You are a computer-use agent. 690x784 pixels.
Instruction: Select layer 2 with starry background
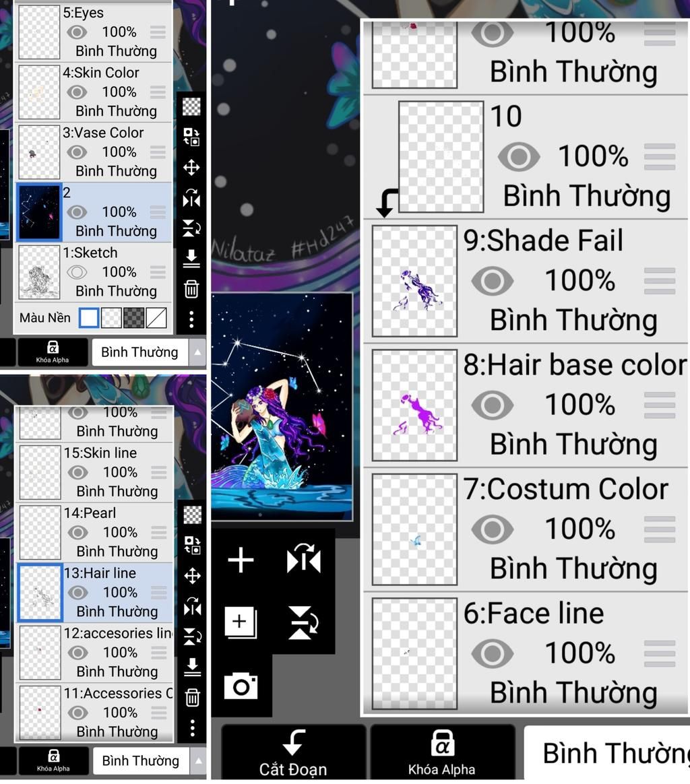(x=94, y=212)
